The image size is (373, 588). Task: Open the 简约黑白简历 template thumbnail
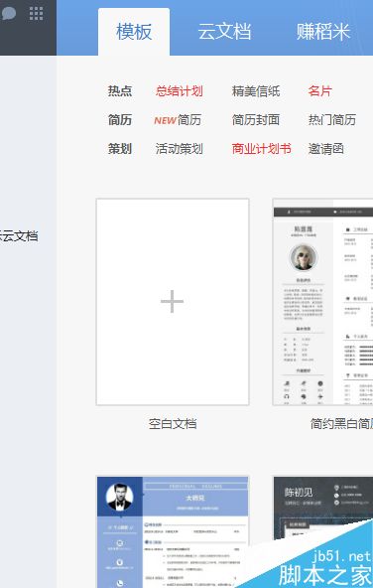point(322,302)
